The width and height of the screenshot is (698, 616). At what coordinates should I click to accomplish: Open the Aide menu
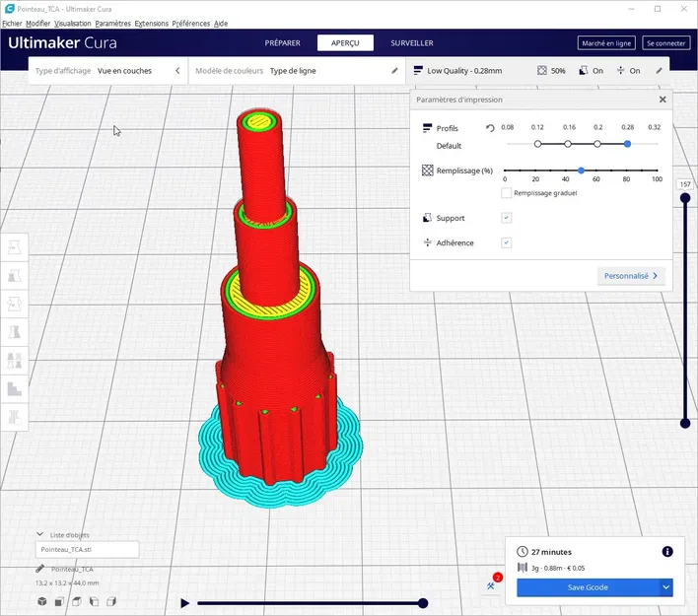221,23
